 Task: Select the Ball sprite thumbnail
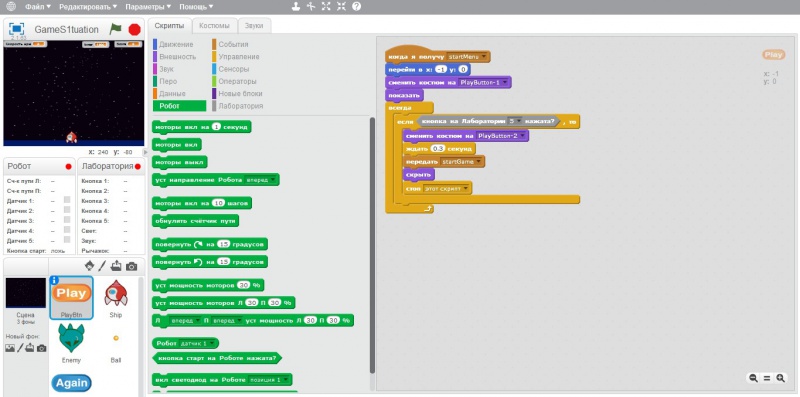116,343
